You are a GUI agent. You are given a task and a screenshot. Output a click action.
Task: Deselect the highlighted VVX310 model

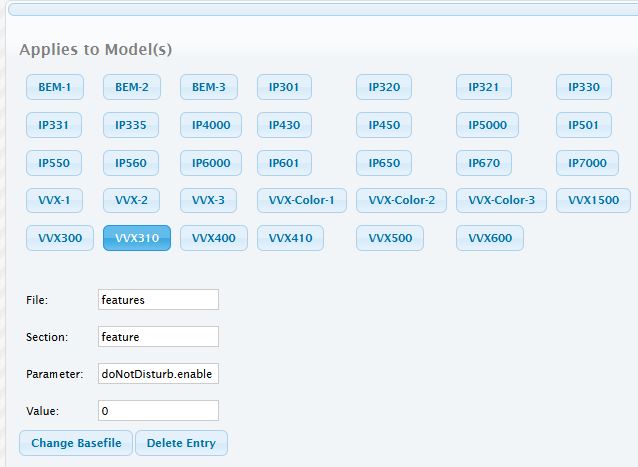[137, 238]
